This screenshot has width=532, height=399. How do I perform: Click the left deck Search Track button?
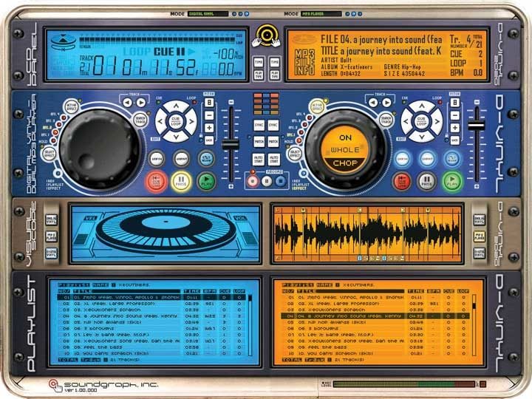(x=140, y=120)
